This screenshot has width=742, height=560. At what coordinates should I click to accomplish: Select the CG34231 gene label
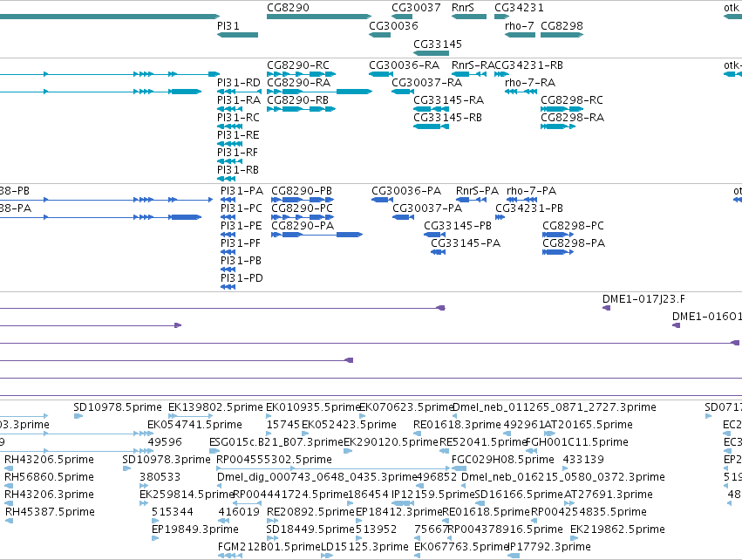[519, 8]
